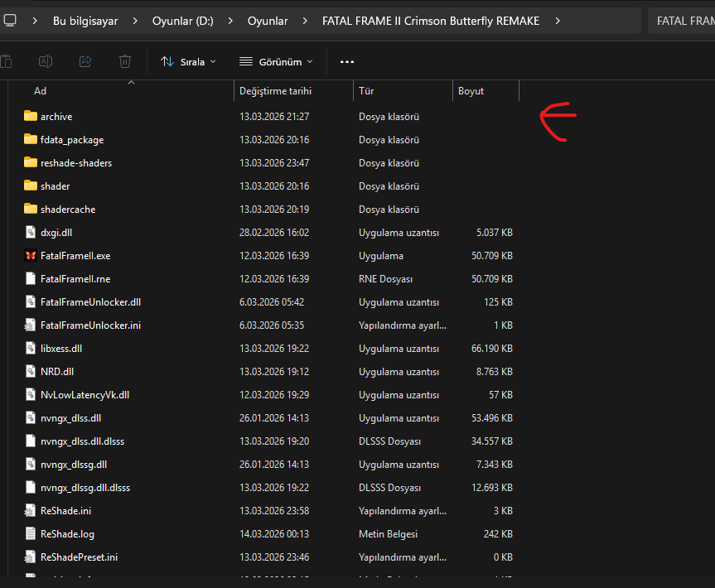715x588 pixels.
Task: Sort by Değiştirme tarihi column header
Action: coord(293,91)
